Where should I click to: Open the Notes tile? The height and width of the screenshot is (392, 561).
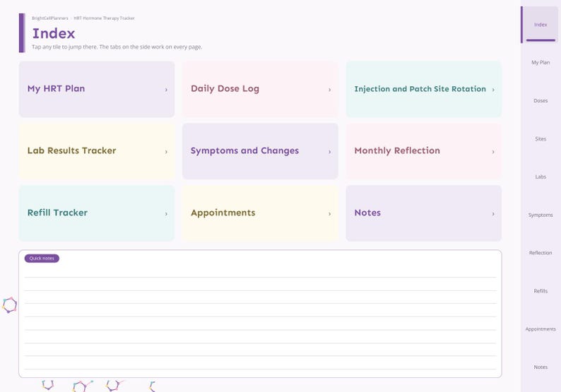coord(424,213)
